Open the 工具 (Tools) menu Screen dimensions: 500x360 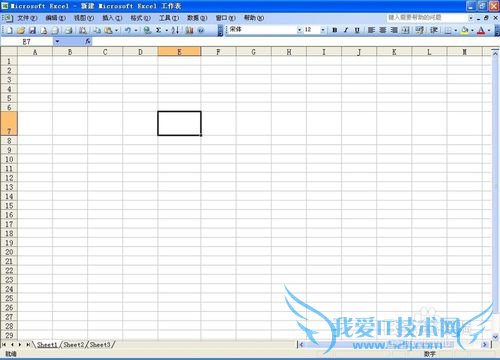(x=169, y=18)
